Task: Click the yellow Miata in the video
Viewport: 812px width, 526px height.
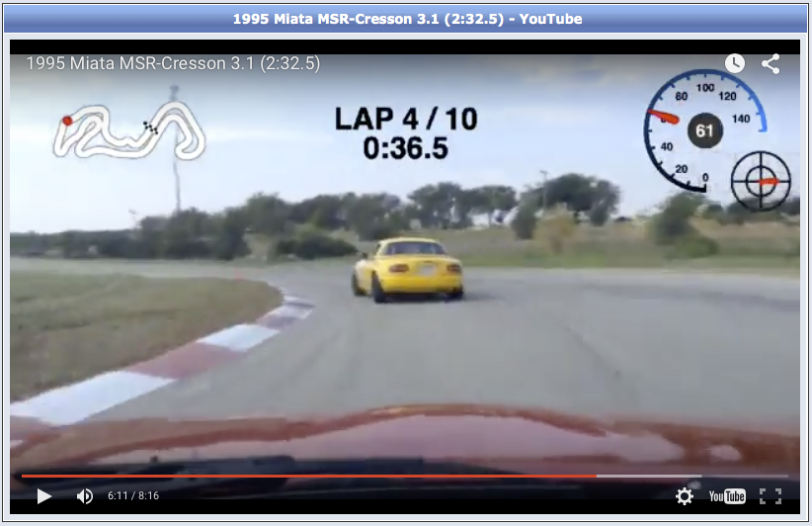Action: (407, 270)
